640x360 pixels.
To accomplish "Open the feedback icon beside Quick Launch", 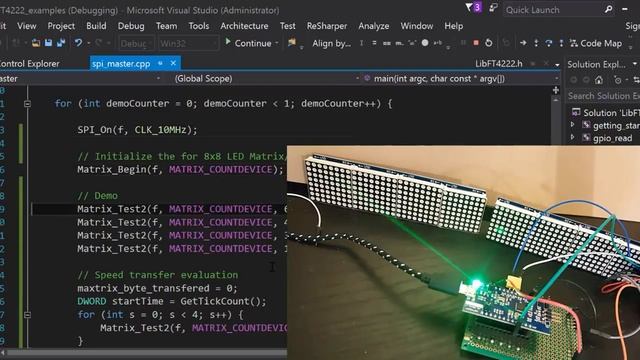I will coord(493,7).
